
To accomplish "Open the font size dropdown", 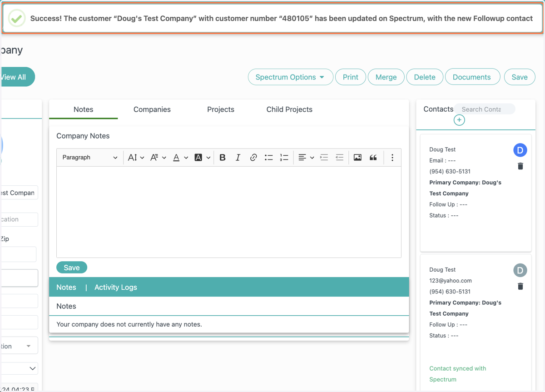I will [x=136, y=158].
